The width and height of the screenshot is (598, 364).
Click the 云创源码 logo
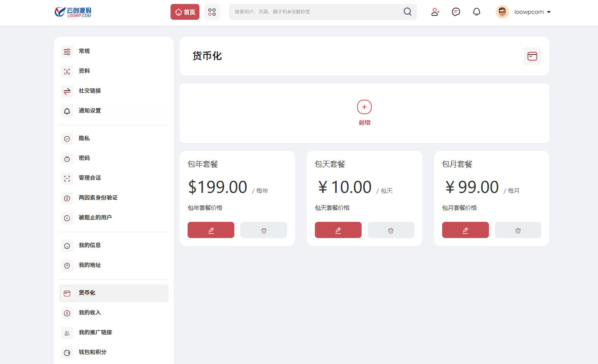pos(73,12)
